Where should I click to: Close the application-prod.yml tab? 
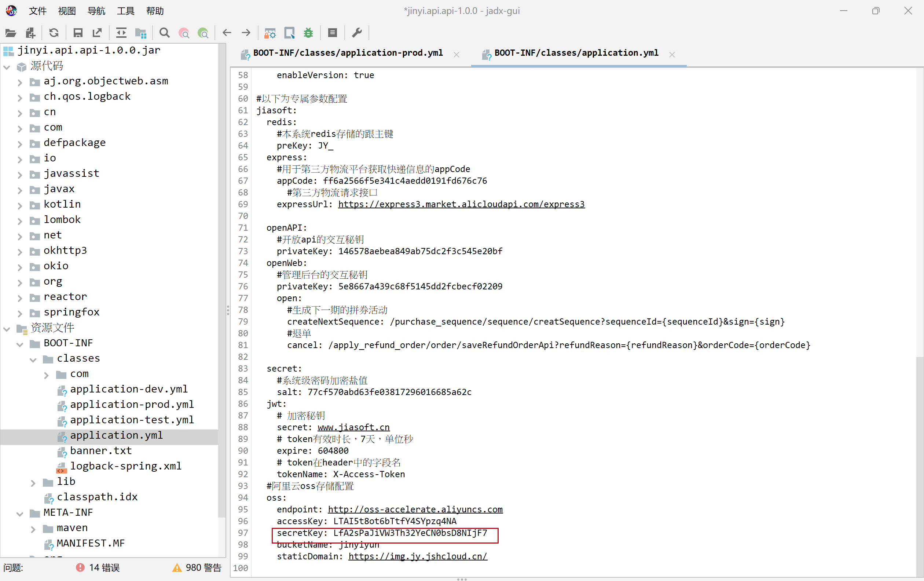(456, 55)
